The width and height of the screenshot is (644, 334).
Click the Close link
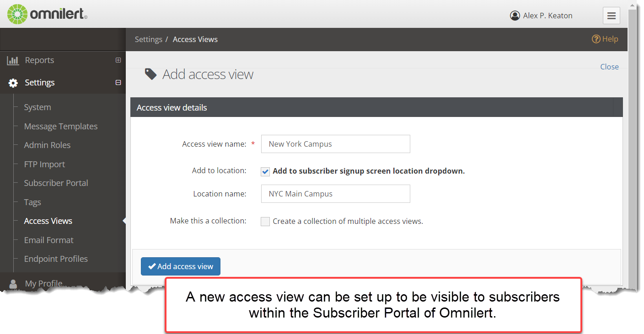pyautogui.click(x=609, y=67)
